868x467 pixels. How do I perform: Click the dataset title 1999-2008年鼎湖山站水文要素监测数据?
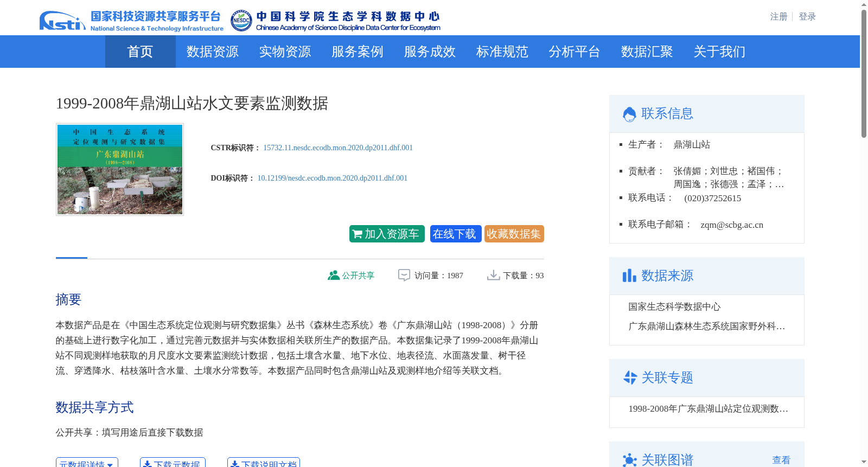(192, 103)
